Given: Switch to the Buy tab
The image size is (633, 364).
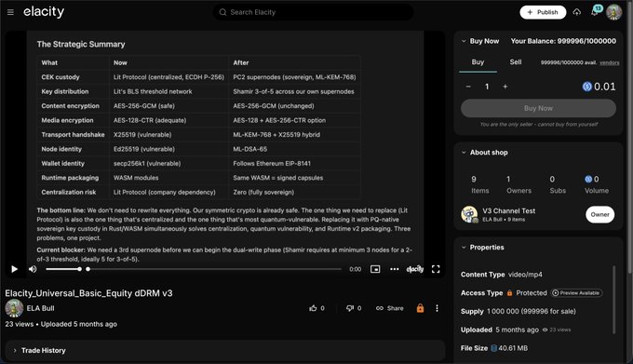Looking at the screenshot, I should [478, 62].
